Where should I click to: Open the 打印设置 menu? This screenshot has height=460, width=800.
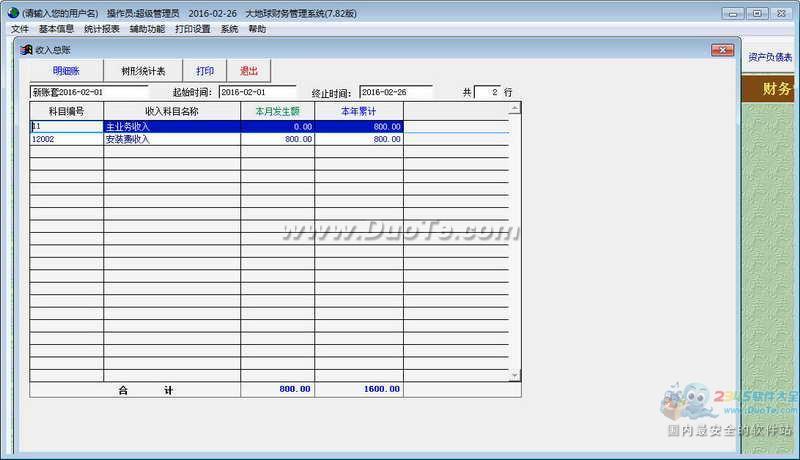193,29
